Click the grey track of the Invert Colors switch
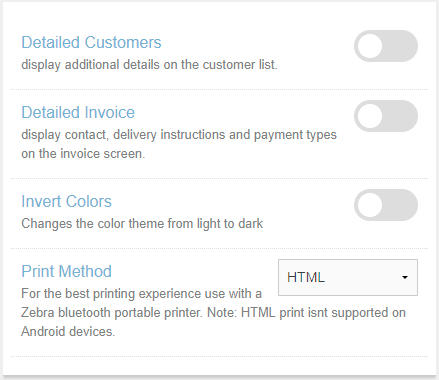The image size is (439, 380). pos(400,205)
